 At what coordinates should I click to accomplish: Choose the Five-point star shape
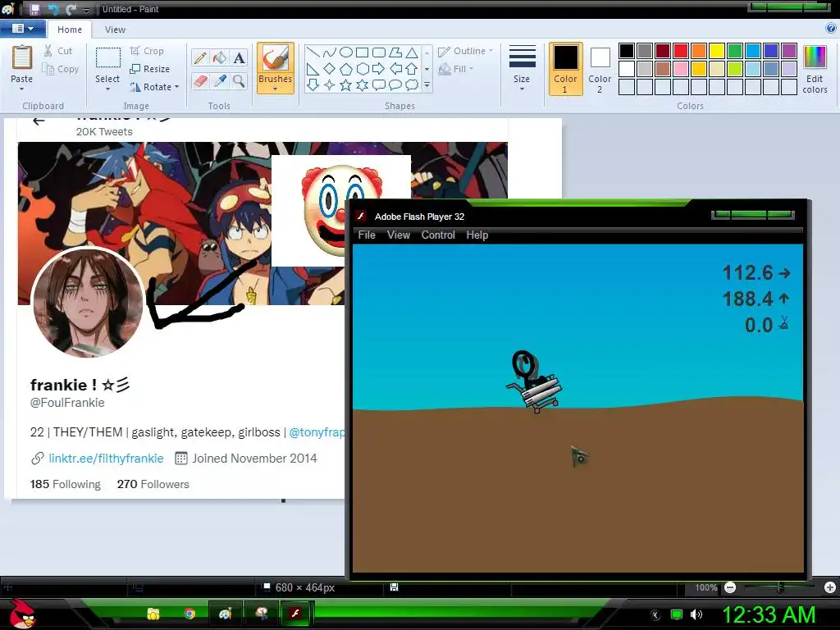pyautogui.click(x=346, y=85)
